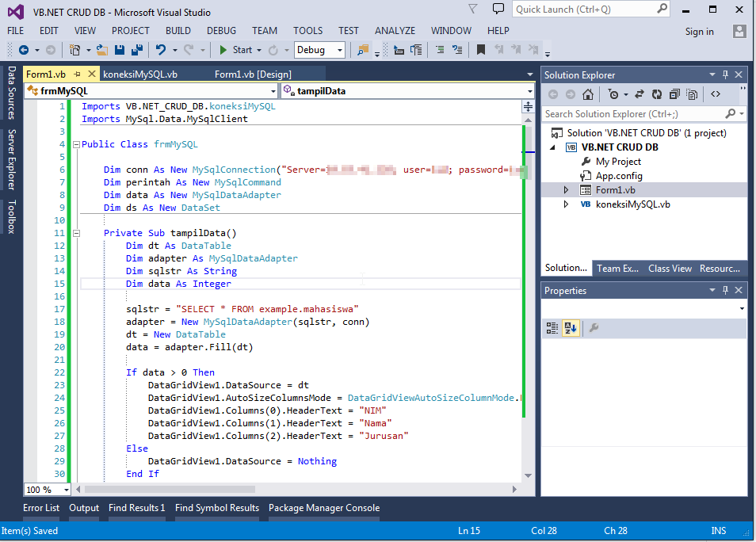Start debugging with the green Start button
The height and width of the screenshot is (542, 756).
(x=236, y=50)
